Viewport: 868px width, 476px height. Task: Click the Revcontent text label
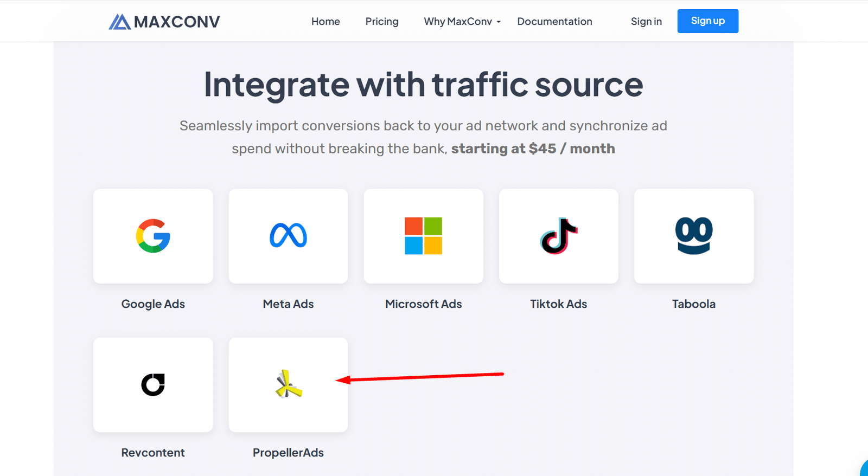click(153, 453)
